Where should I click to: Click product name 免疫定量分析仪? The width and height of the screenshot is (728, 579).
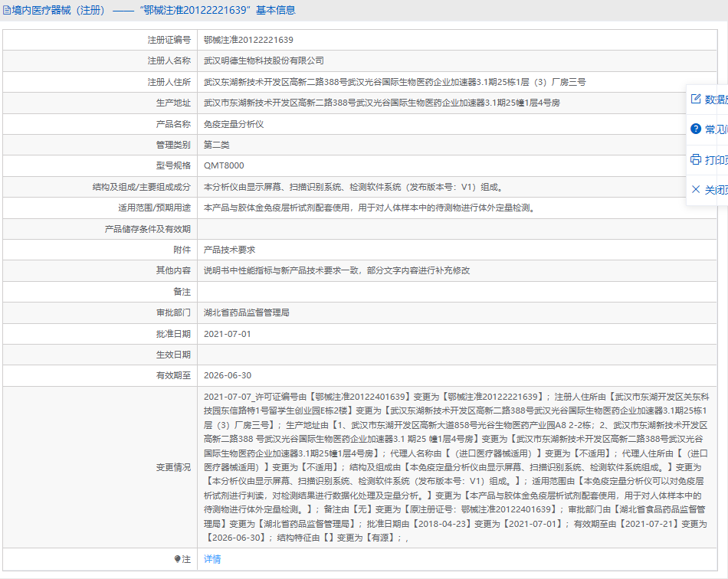point(234,124)
